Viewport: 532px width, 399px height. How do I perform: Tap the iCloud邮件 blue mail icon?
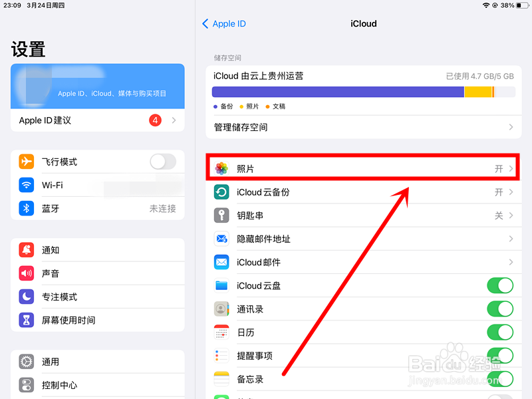click(x=221, y=262)
